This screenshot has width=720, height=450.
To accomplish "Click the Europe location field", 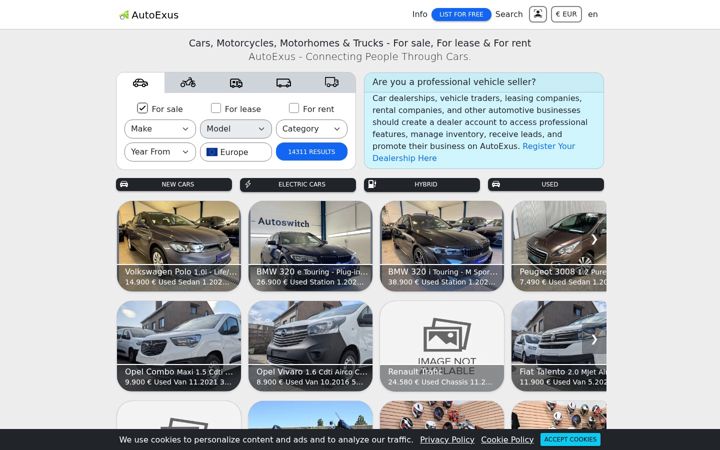I will [x=236, y=152].
